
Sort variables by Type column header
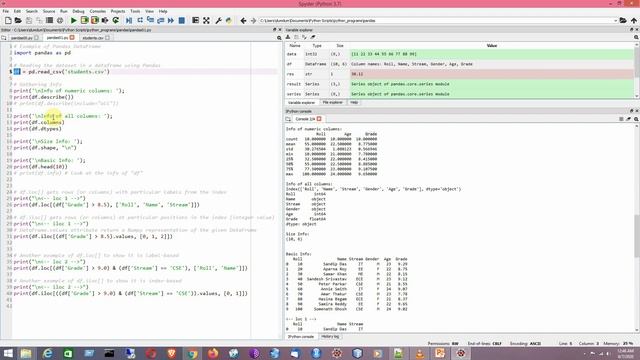[x=317, y=46]
